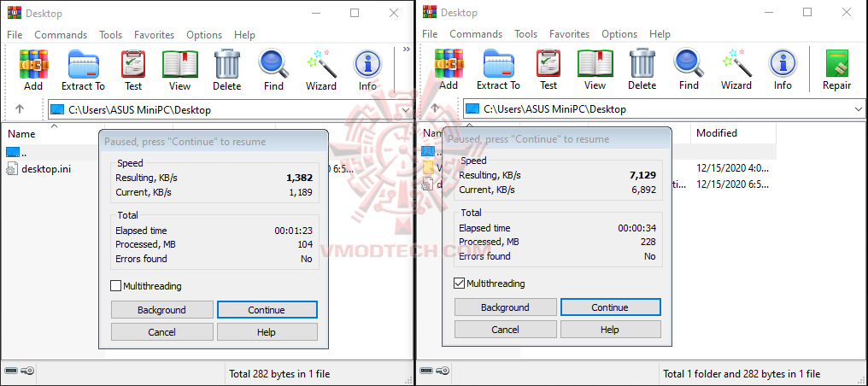
Task: Click Find icon in right WinRAR window
Action: 689,63
